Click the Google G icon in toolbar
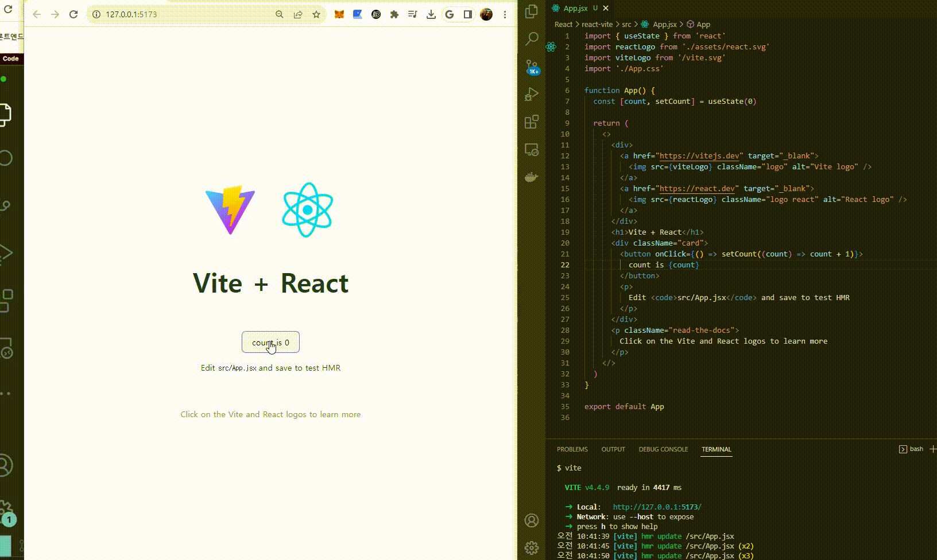937x560 pixels. (x=450, y=14)
